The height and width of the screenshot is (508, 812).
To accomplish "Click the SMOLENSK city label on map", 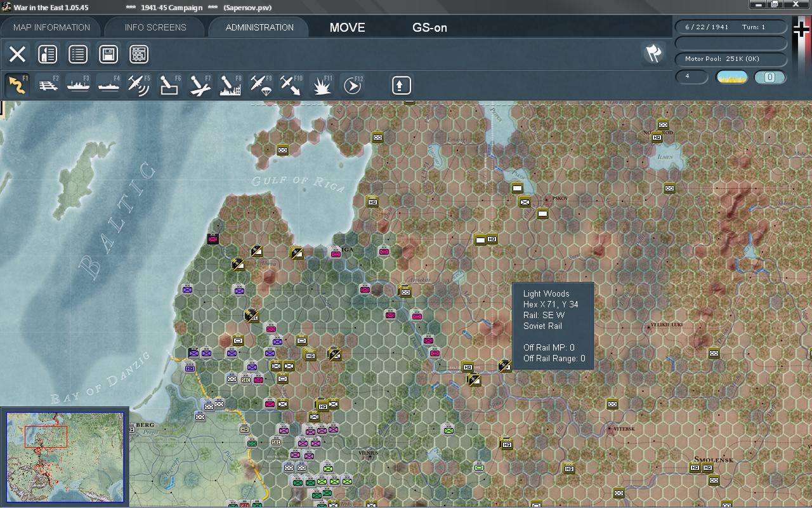I will tap(714, 460).
